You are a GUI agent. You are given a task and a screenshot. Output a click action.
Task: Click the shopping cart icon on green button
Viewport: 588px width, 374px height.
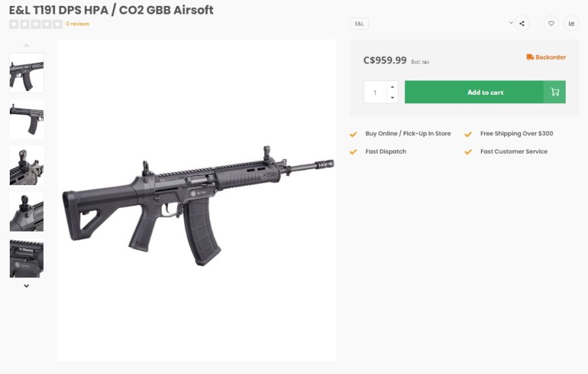[x=555, y=92]
